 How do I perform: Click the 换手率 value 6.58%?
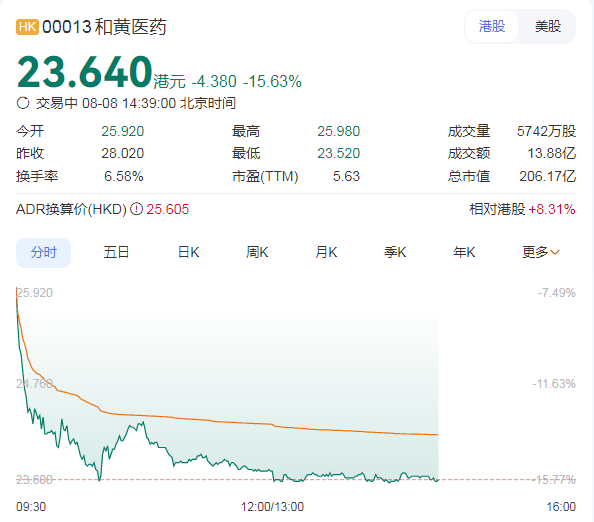coord(123,176)
